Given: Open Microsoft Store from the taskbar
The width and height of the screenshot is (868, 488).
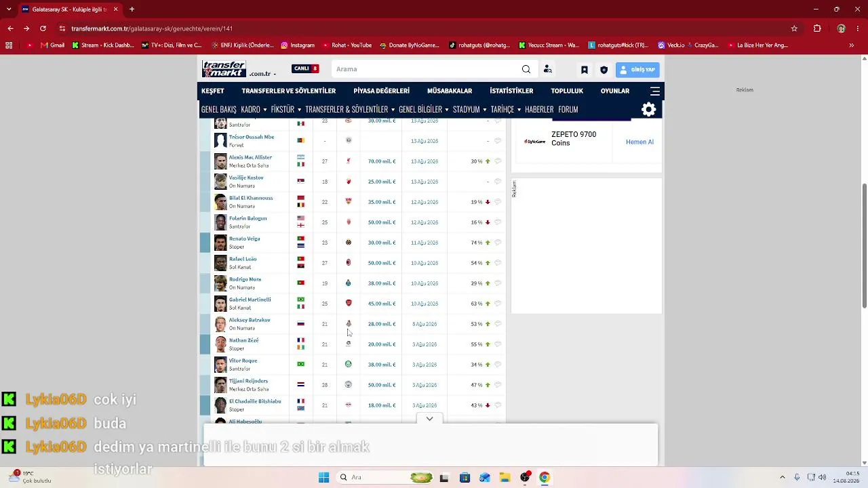Looking at the screenshot, I should (x=465, y=478).
